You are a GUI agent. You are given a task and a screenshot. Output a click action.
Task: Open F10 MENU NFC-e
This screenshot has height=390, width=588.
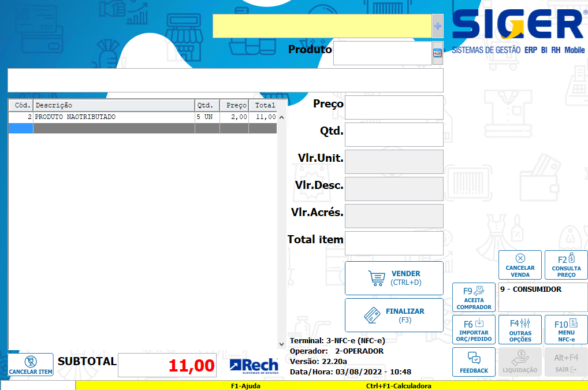[x=566, y=330]
